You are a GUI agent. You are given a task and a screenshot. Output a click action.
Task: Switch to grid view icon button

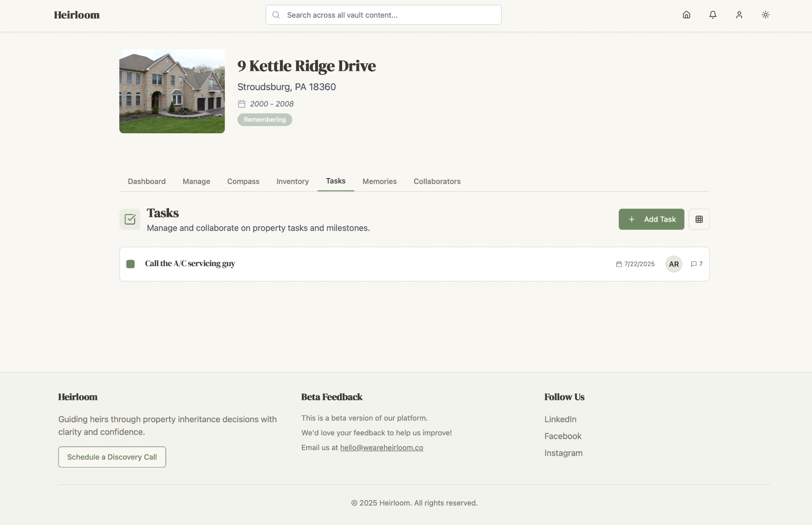[699, 219]
